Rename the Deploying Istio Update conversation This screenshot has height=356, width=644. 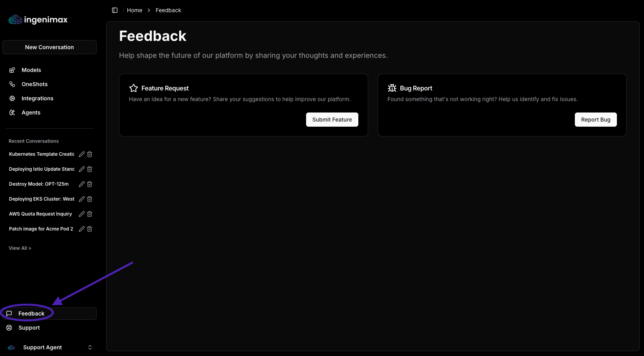tap(82, 169)
